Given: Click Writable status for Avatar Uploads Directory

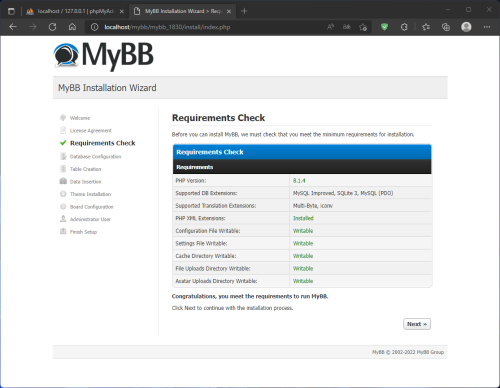Looking at the screenshot, I should coord(303,281).
